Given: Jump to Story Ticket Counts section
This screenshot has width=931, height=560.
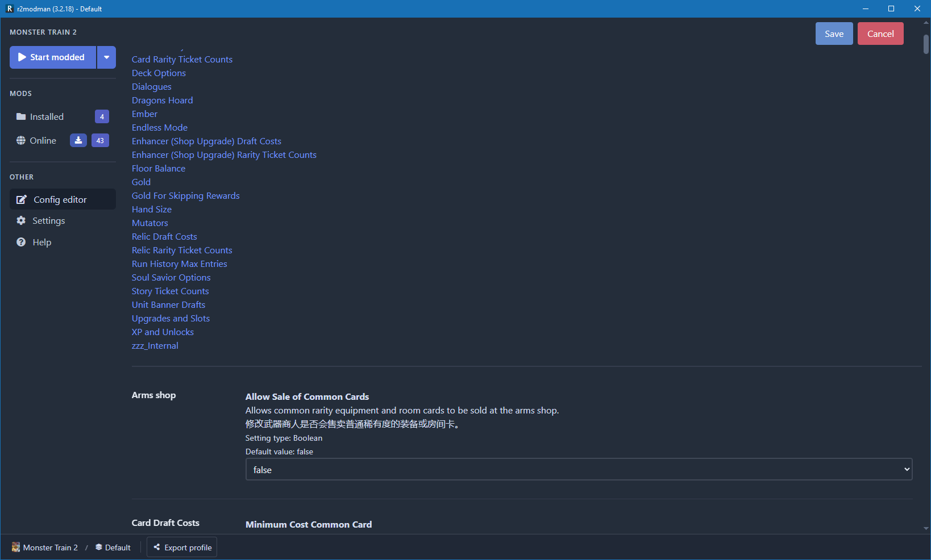Looking at the screenshot, I should [170, 291].
